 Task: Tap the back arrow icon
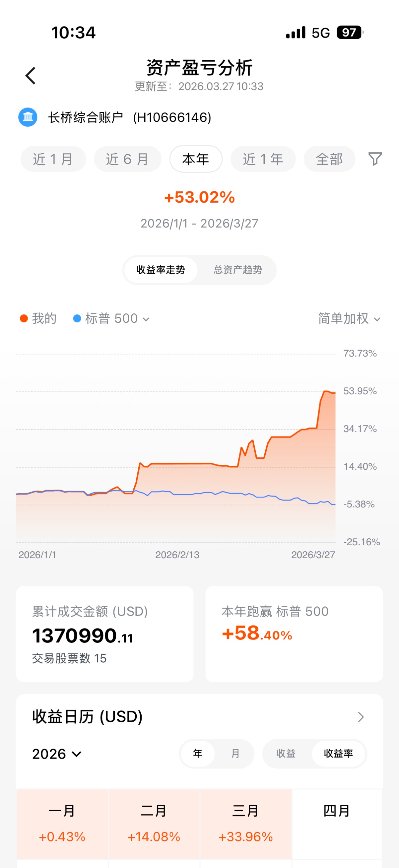pyautogui.click(x=31, y=76)
